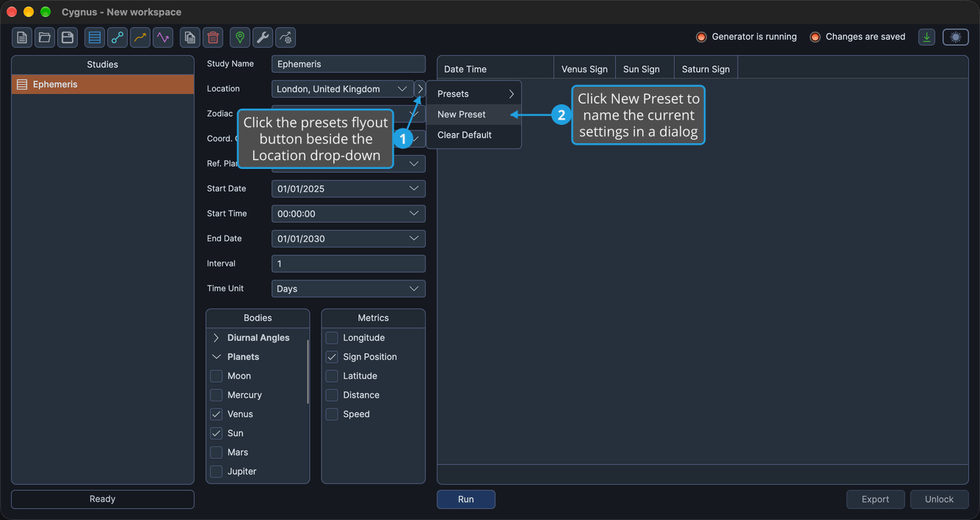Open the Presets submenu
Viewport: 980px width, 520px height.
(474, 94)
